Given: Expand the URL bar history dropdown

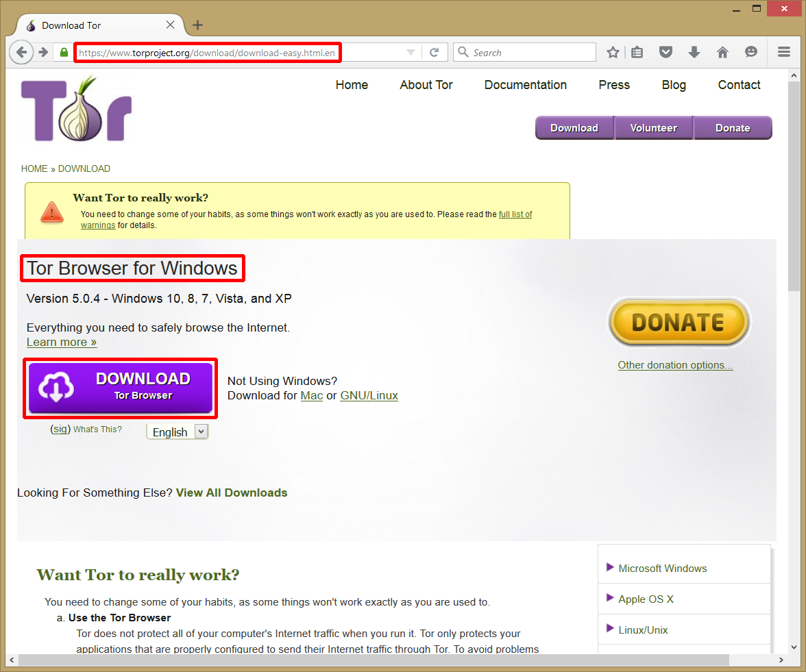Looking at the screenshot, I should click(x=411, y=52).
